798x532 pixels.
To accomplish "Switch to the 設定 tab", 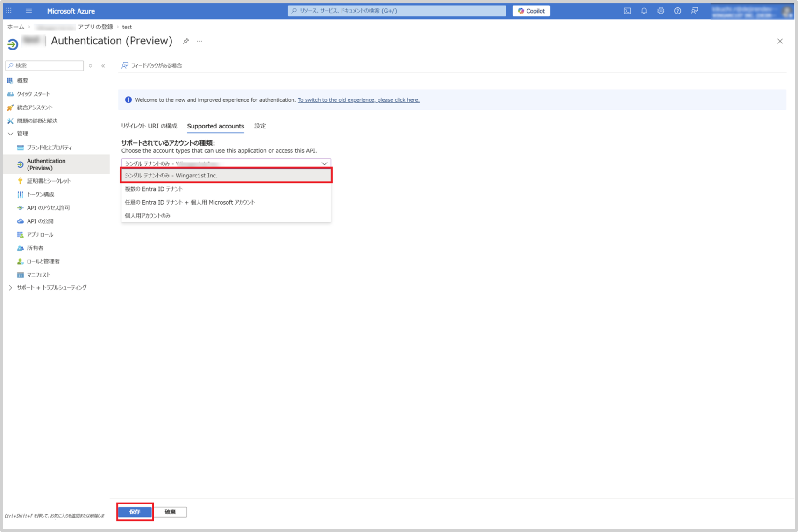I will point(260,126).
